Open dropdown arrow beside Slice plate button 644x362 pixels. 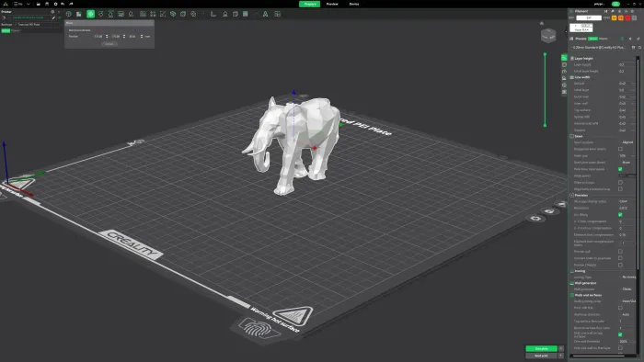click(561, 348)
